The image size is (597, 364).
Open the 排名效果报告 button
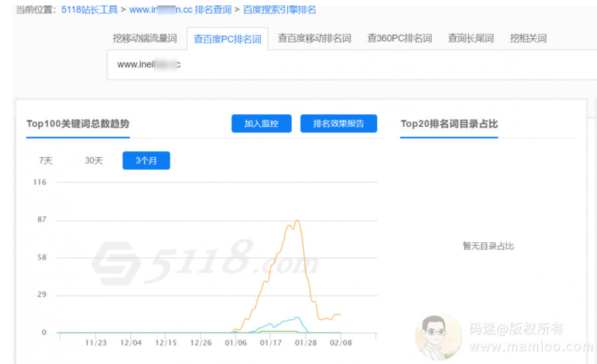click(x=339, y=123)
